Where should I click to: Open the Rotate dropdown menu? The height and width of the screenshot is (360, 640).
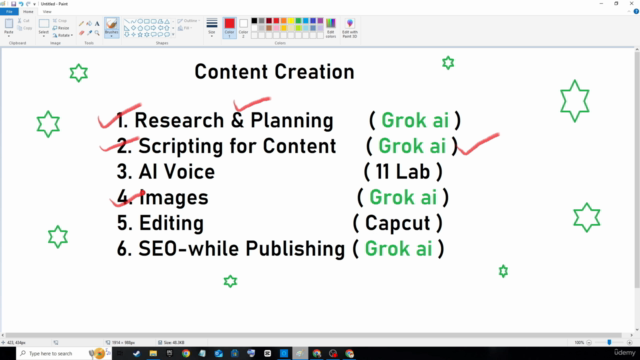tap(63, 36)
